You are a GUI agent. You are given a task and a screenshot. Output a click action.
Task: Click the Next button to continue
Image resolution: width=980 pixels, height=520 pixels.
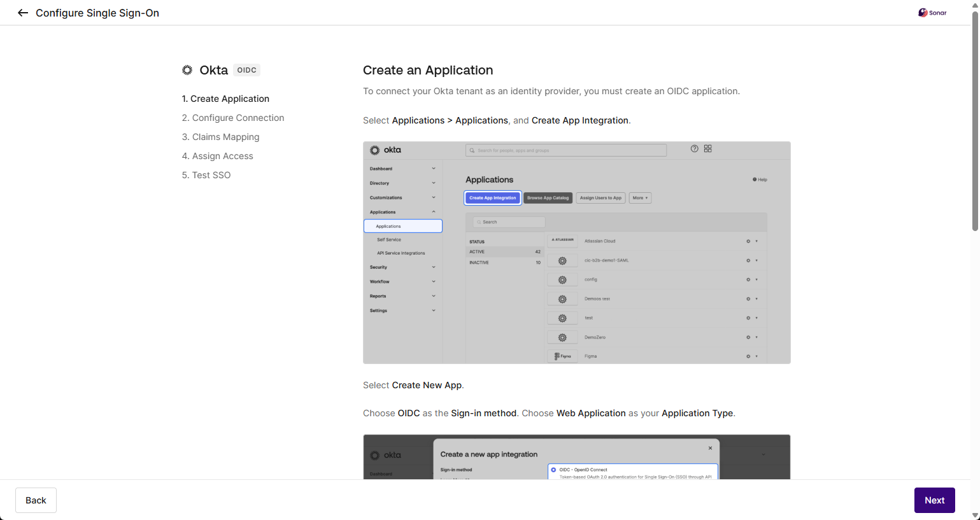934,500
